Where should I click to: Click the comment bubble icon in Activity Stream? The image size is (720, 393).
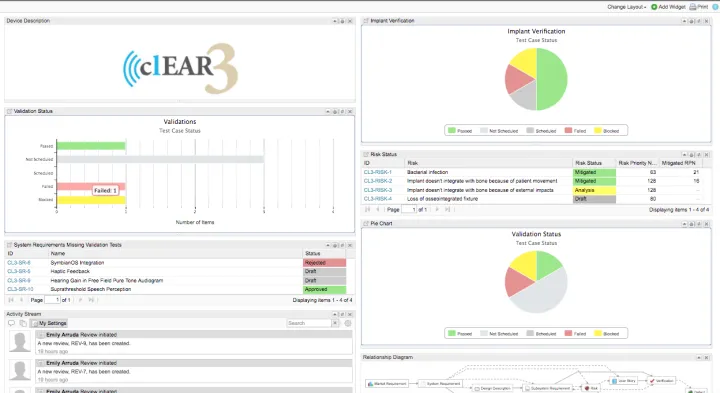pyautogui.click(x=11, y=323)
